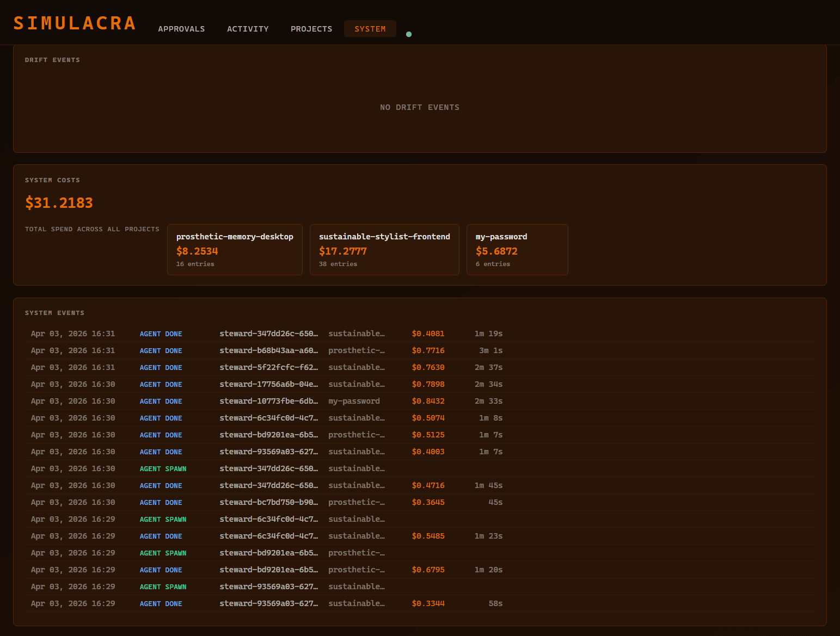Click the $8.2534 project cost value
This screenshot has height=636, width=840.
pos(197,251)
